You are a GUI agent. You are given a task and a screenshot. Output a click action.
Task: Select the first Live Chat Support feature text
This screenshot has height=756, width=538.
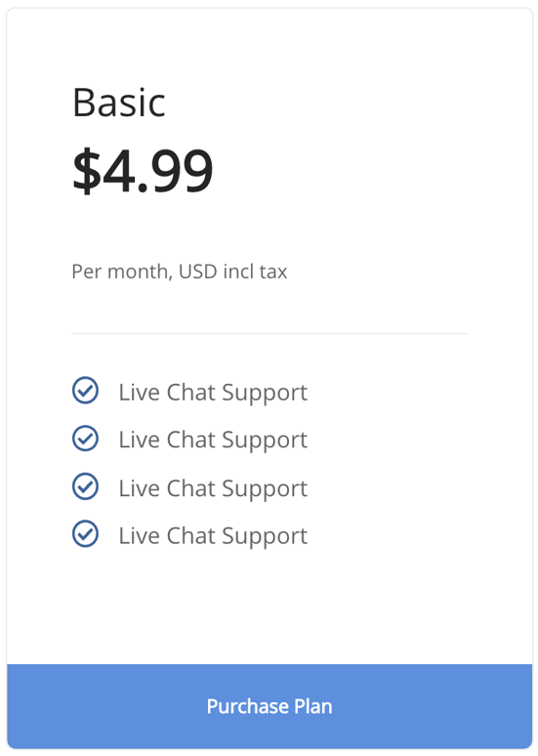213,393
